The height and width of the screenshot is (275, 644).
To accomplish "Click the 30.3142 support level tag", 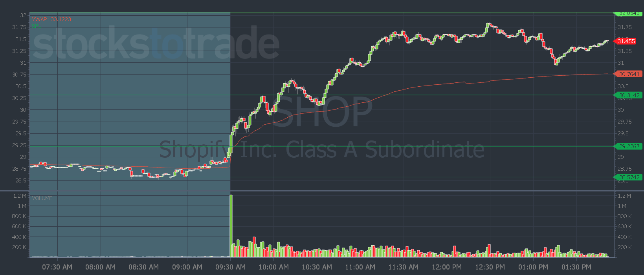I will click(x=629, y=95).
